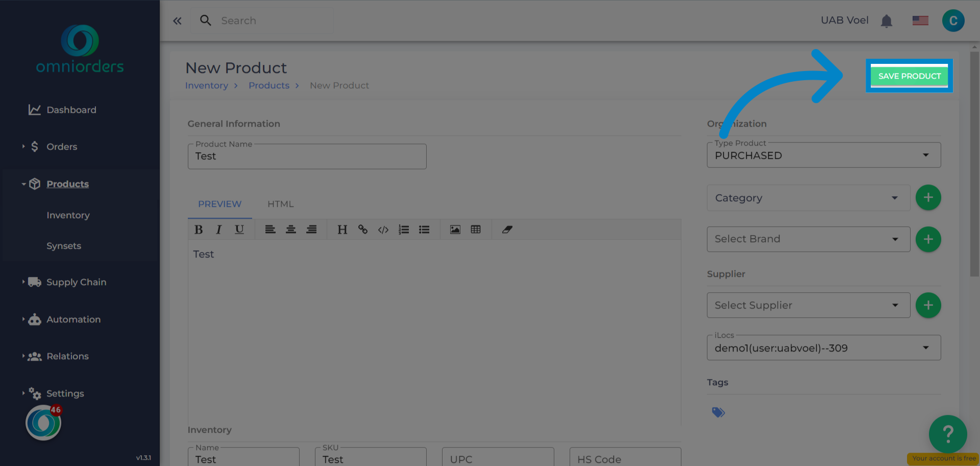Click the search magnifier icon
The width and height of the screenshot is (980, 466).
(x=206, y=20)
